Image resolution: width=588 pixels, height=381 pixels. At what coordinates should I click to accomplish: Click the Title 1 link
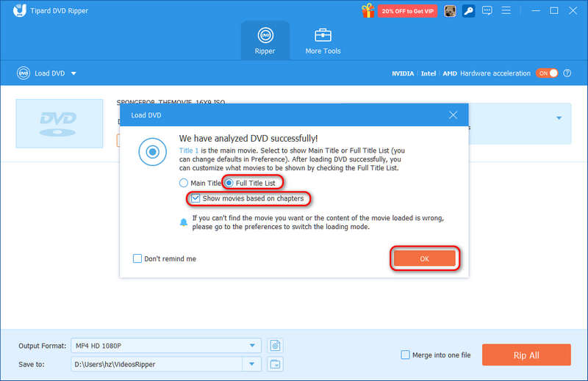(x=189, y=150)
